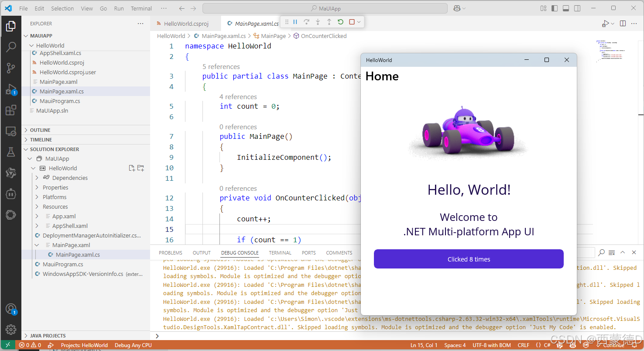Open the Run and Debug view
This screenshot has height=351, width=644.
(11, 89)
